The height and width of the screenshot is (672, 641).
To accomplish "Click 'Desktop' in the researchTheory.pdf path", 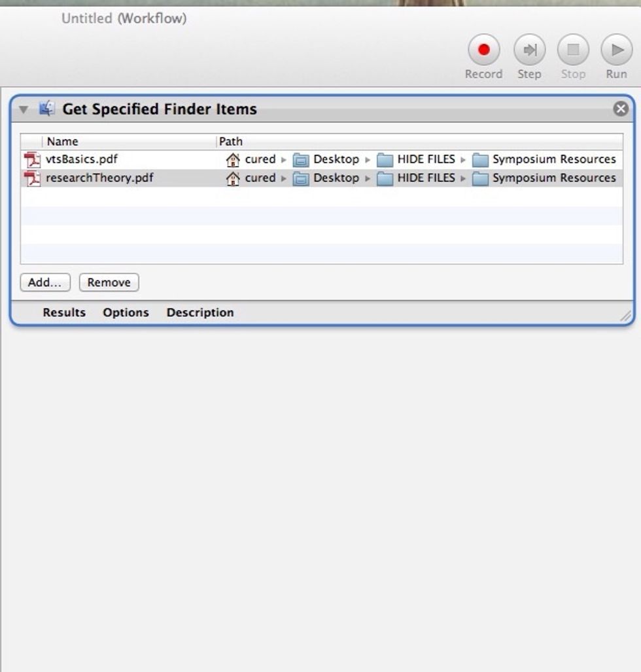I will click(336, 178).
